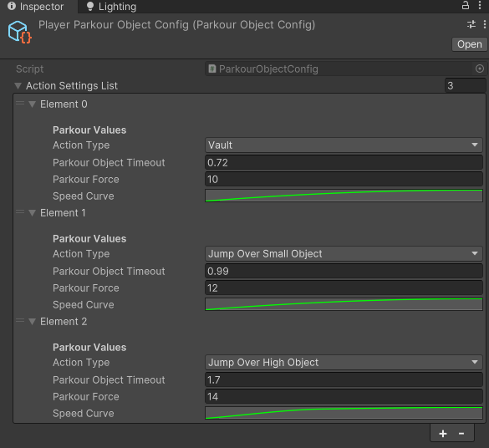Collapse the Element 1 foldout

pyautogui.click(x=32, y=213)
